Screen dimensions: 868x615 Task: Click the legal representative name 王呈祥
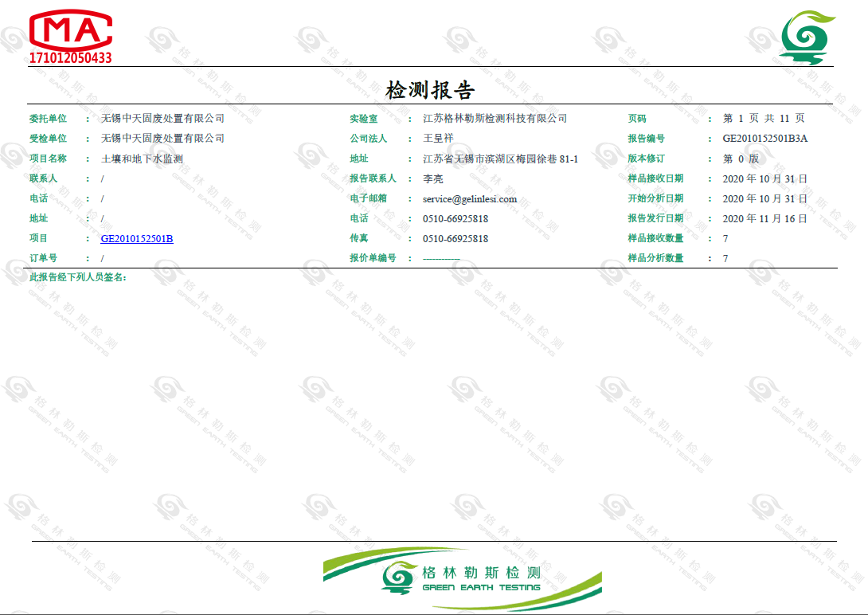point(438,139)
